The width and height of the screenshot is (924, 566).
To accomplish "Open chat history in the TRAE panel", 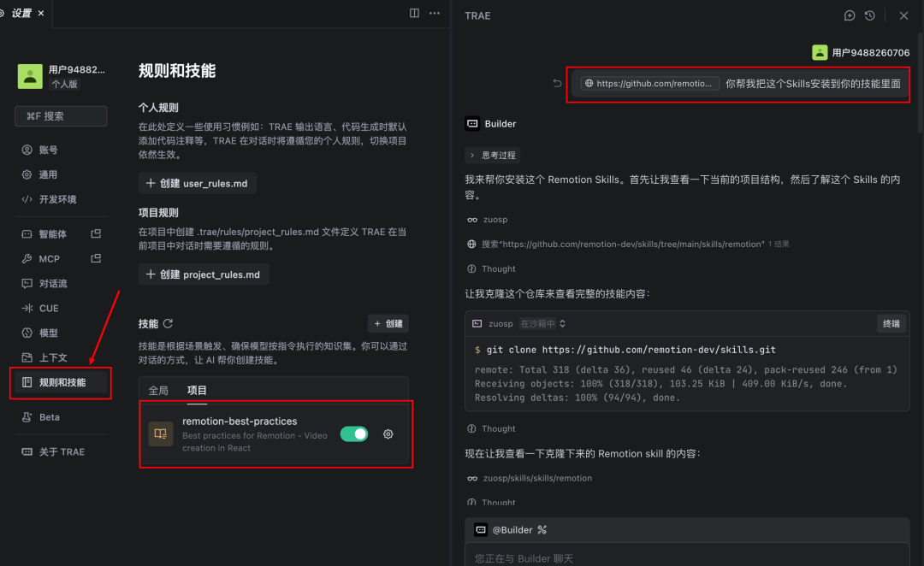I will (870, 15).
